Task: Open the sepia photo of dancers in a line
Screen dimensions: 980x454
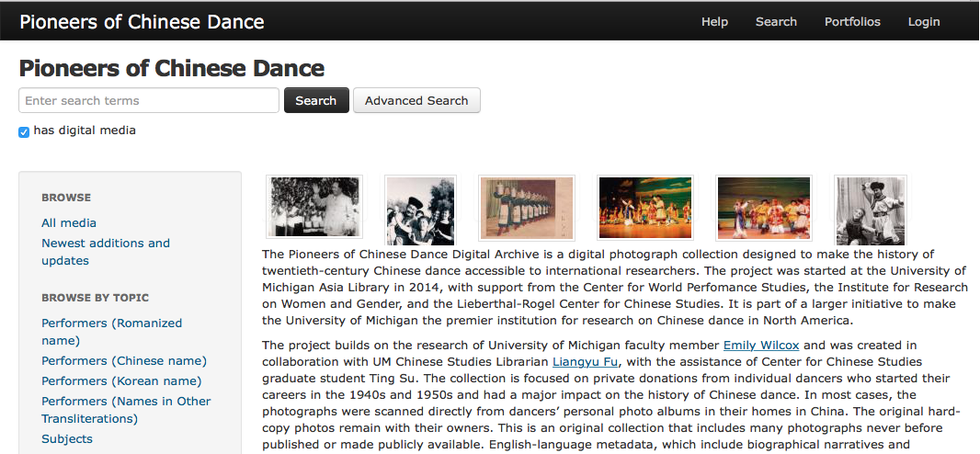Action: 527,208
